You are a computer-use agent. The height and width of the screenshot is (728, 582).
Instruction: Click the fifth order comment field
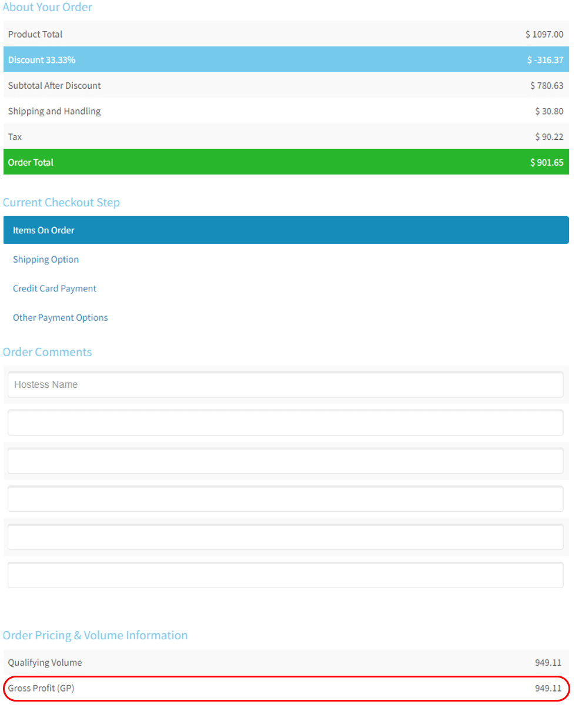point(286,537)
